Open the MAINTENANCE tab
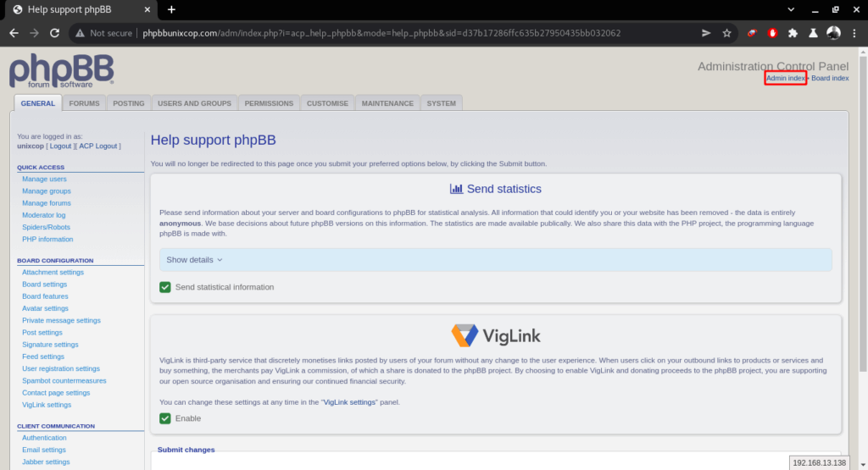The height and width of the screenshot is (470, 868). [387, 103]
